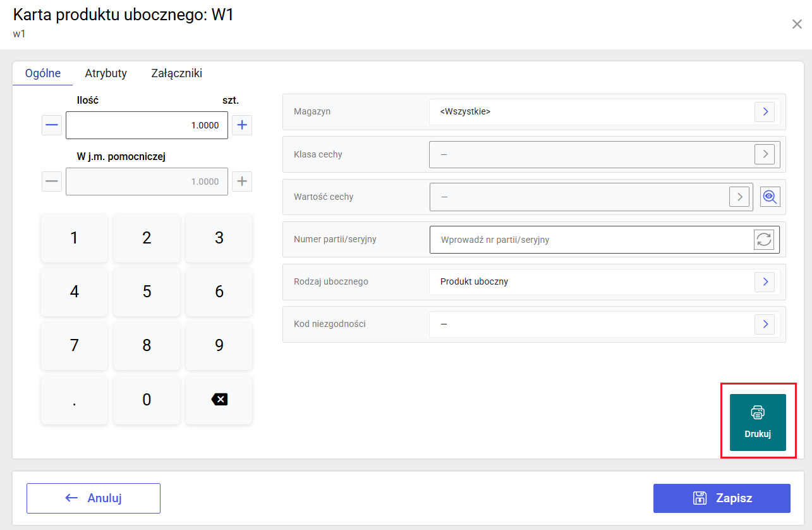The width and height of the screenshot is (812, 530).
Task: Tap keypad digit 4
Action: (74, 292)
